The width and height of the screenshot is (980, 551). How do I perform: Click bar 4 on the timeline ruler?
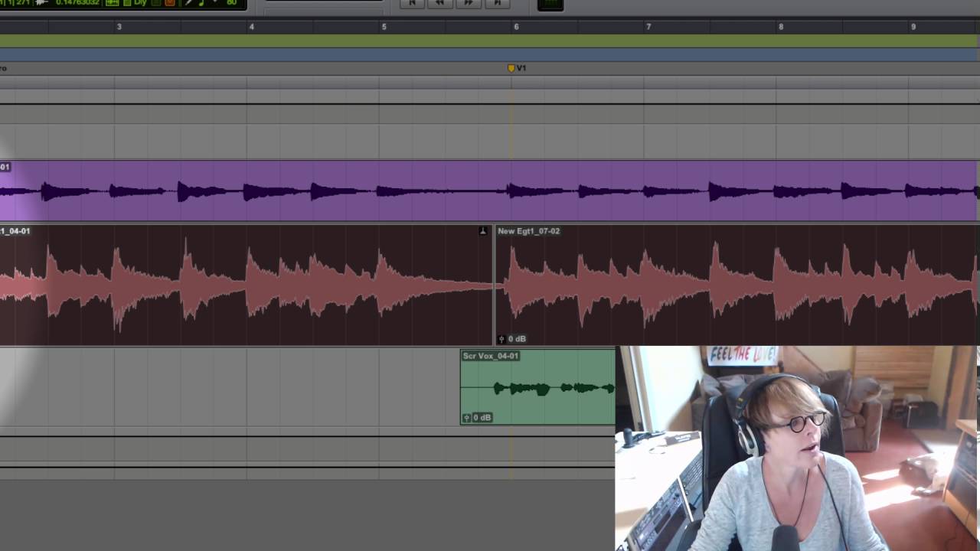251,27
